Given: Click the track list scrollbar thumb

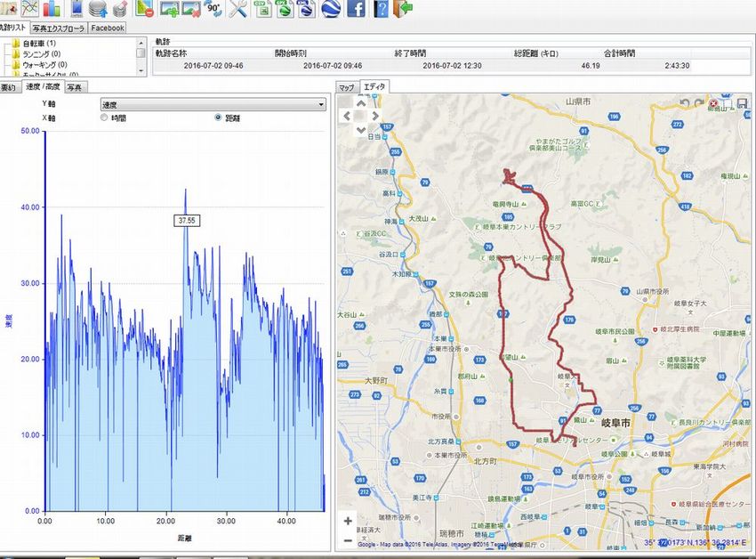Looking at the screenshot, I should (x=141, y=53).
